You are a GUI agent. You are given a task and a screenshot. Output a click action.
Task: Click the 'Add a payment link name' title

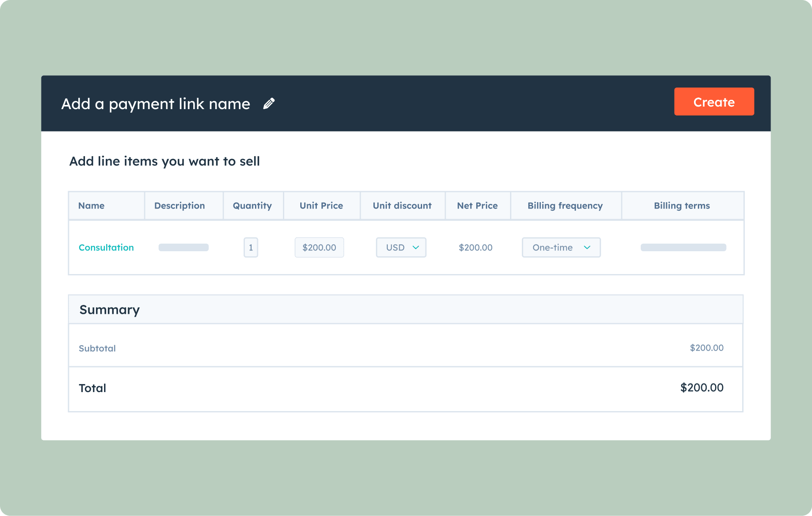156,104
